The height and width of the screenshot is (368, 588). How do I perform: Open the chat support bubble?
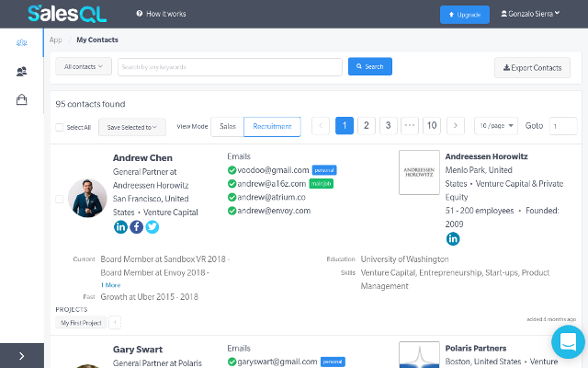pos(568,342)
